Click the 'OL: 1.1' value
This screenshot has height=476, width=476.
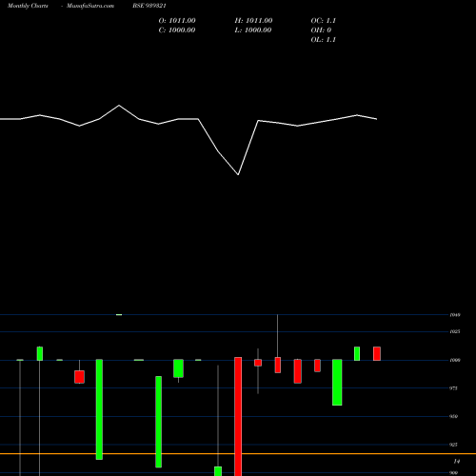click(x=324, y=40)
